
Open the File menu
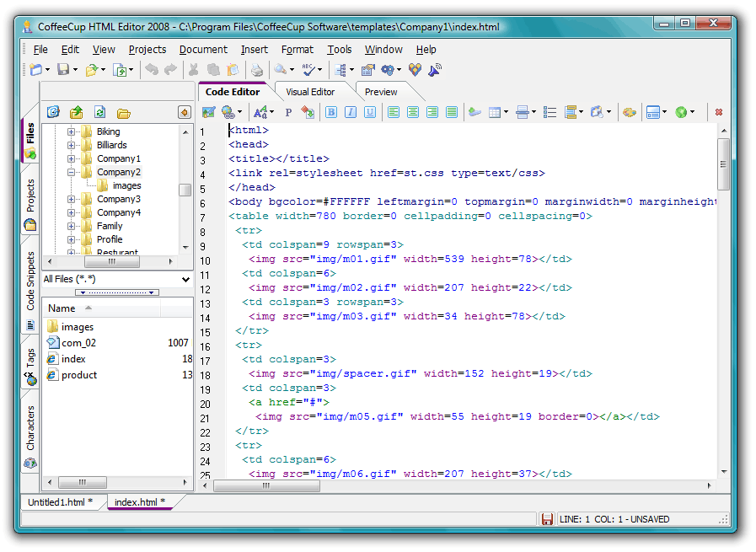click(40, 50)
